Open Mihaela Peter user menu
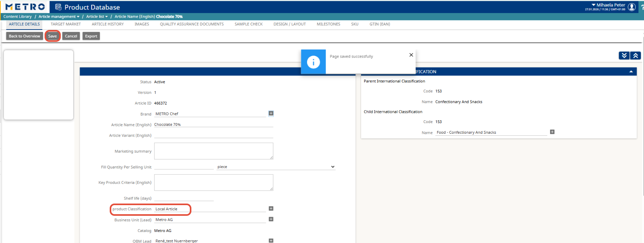The width and height of the screenshot is (644, 243). point(608,5)
